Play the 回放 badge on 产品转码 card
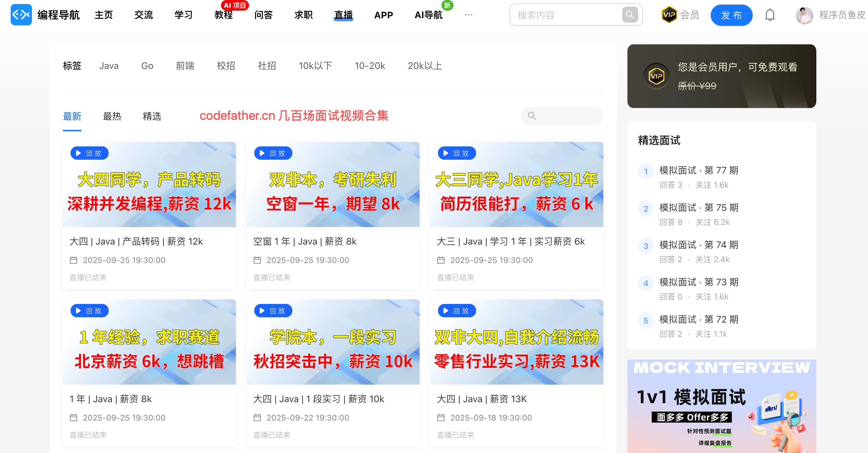Screen dimensions: 868x453 click(89, 153)
